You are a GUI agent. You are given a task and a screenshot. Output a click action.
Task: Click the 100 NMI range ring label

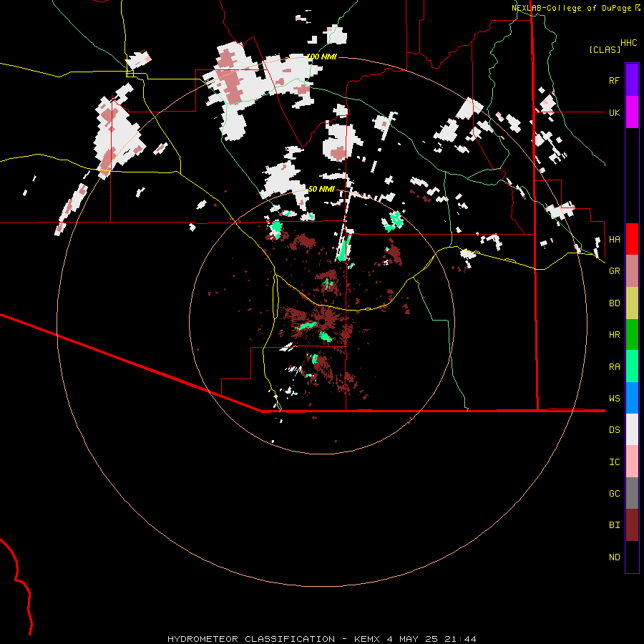pos(321,57)
